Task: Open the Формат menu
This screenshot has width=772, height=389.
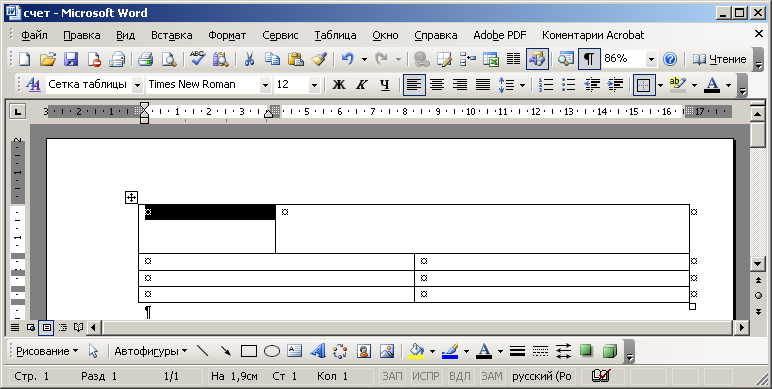Action: 227,35
